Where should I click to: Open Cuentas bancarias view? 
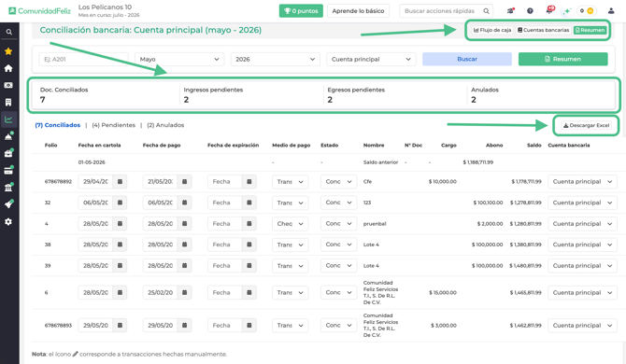543,30
